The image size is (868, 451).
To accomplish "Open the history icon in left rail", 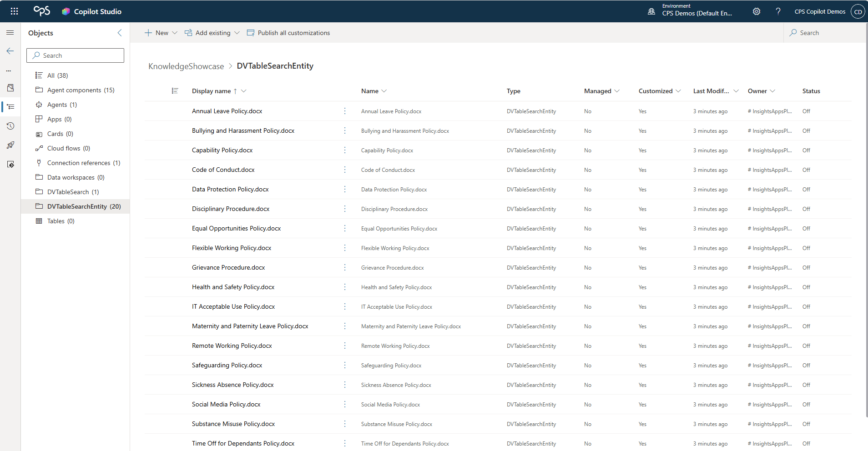I will point(10,126).
